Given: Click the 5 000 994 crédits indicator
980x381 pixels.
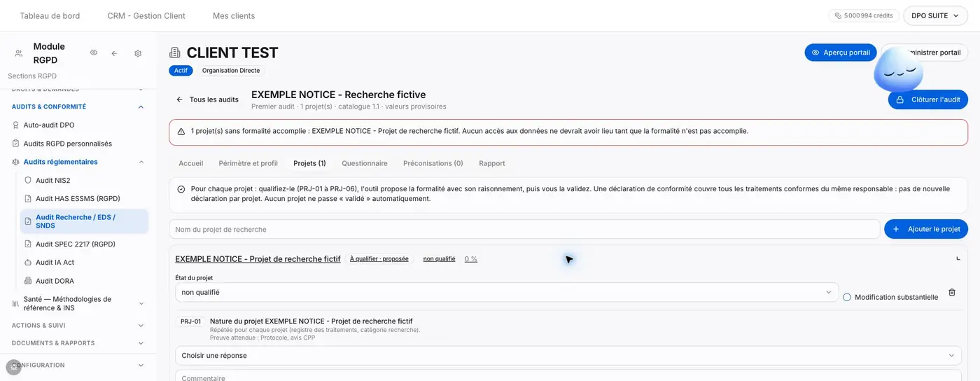Looking at the screenshot, I should click(863, 15).
